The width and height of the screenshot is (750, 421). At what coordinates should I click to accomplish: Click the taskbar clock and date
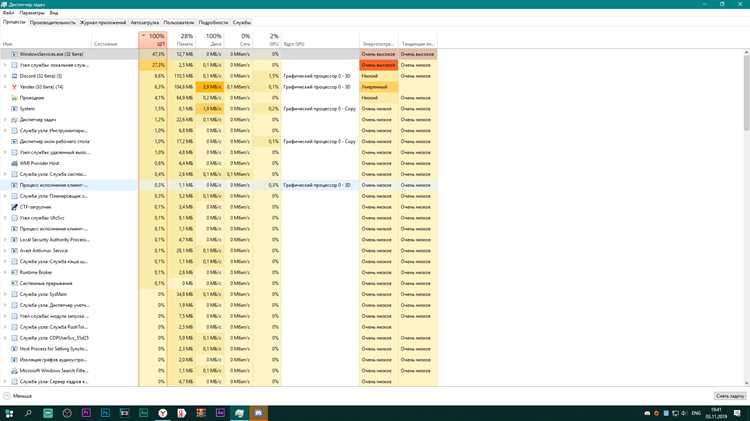tap(716, 413)
